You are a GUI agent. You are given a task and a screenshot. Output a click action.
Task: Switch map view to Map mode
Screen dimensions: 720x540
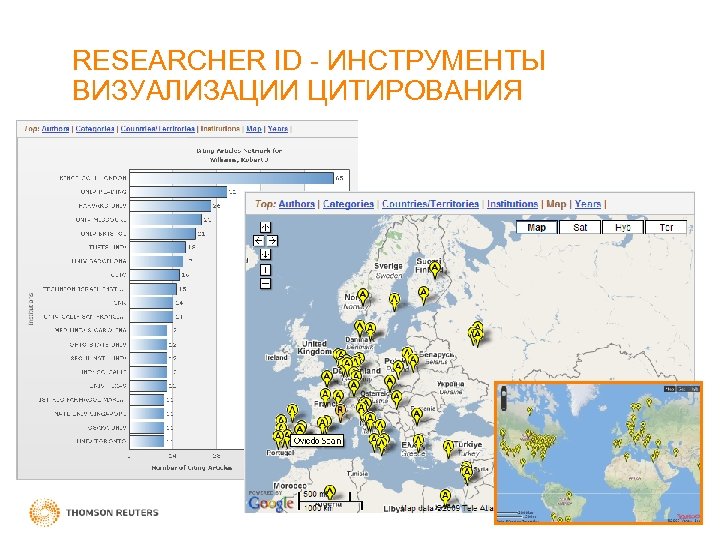pyautogui.click(x=537, y=227)
